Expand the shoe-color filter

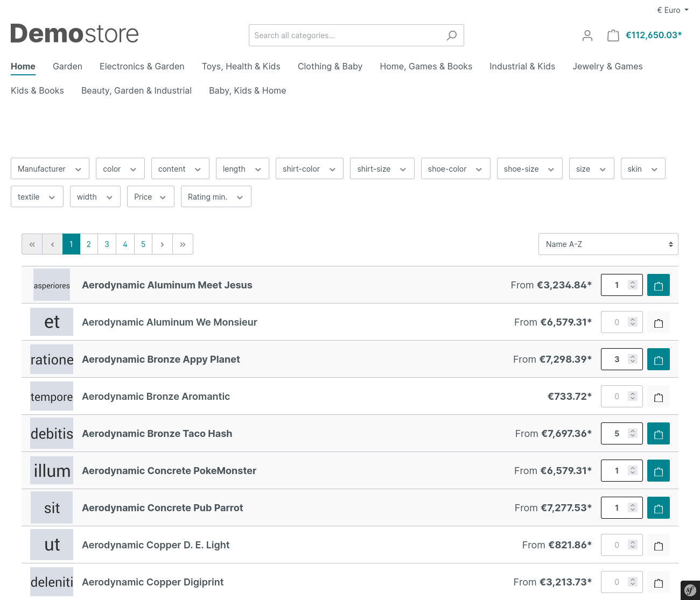coord(456,168)
